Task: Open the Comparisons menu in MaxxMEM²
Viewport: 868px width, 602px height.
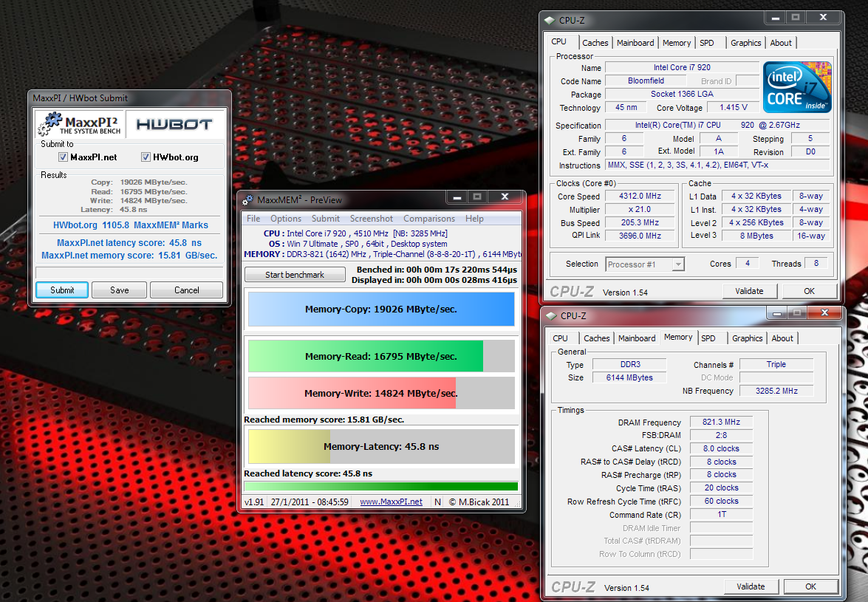Action: click(x=429, y=219)
